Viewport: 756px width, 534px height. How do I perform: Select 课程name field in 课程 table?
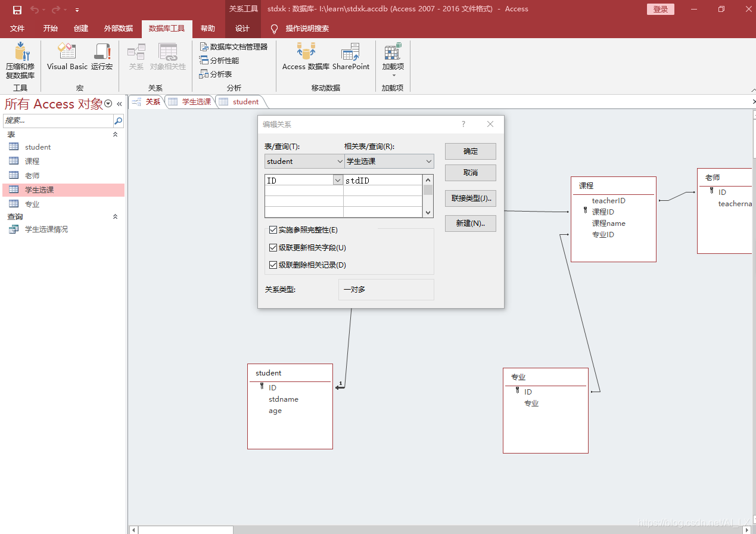(608, 223)
